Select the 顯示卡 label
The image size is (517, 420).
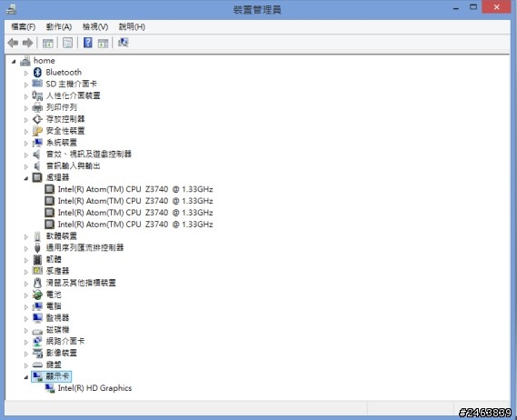click(x=57, y=376)
